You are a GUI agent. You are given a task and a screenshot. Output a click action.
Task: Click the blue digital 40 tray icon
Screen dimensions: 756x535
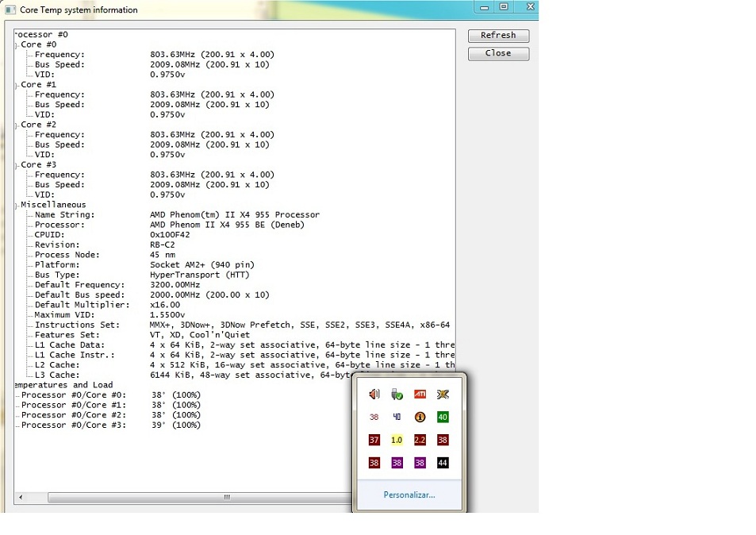coord(397,417)
